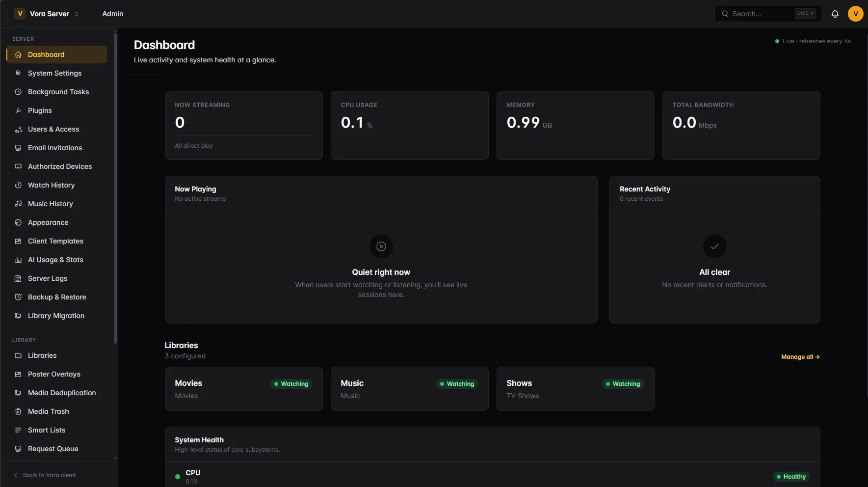The height and width of the screenshot is (487, 868).
Task: Open the Shows library card
Action: click(x=576, y=389)
